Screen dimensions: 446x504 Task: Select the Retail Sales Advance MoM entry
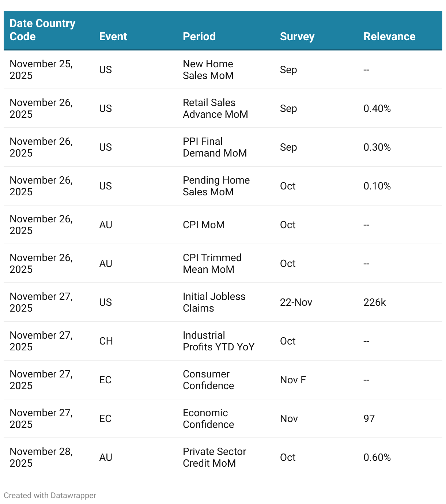215,108
